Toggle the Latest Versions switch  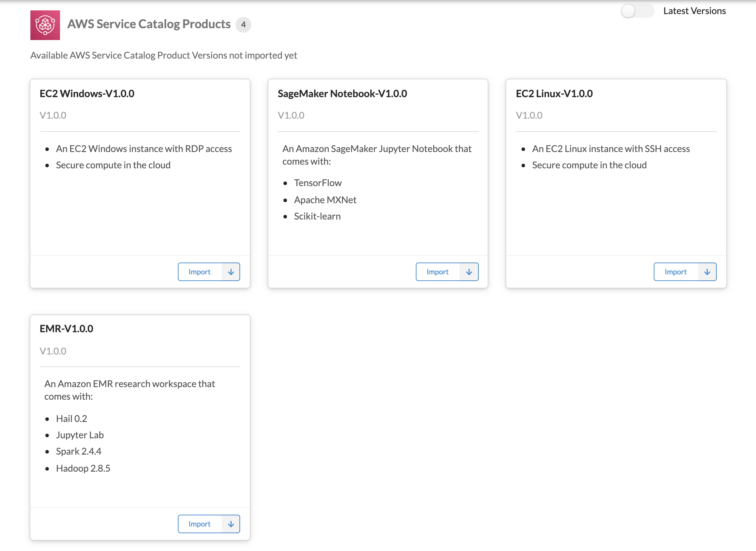click(637, 11)
